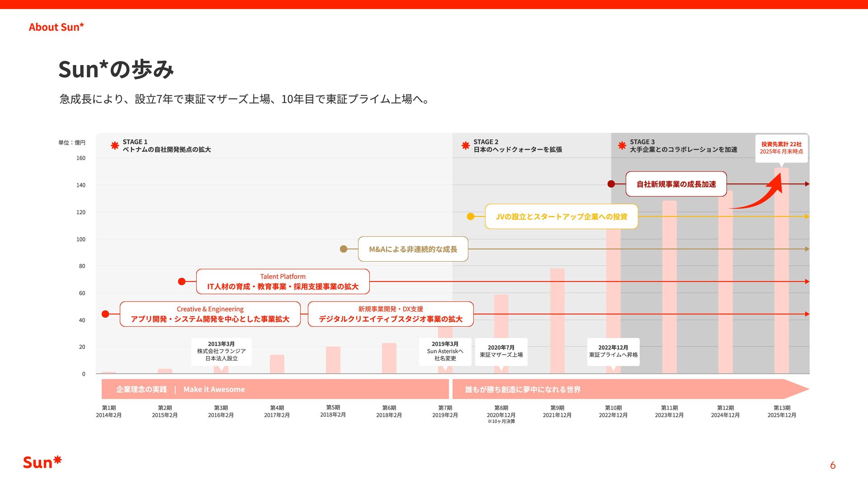
Task: Click the 2020年7月 東証マザーズ上場 callout
Action: click(501, 351)
